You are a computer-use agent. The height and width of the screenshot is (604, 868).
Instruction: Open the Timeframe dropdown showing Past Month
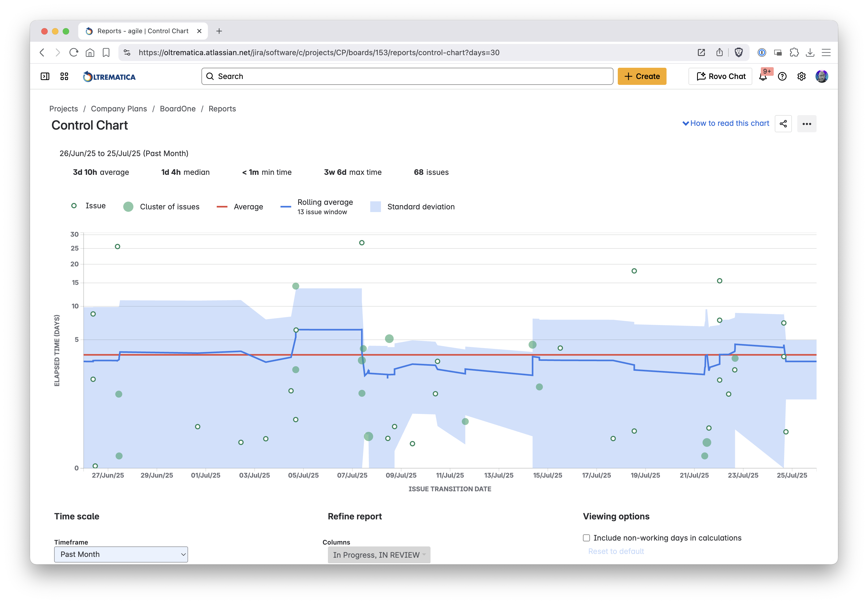[x=121, y=554]
